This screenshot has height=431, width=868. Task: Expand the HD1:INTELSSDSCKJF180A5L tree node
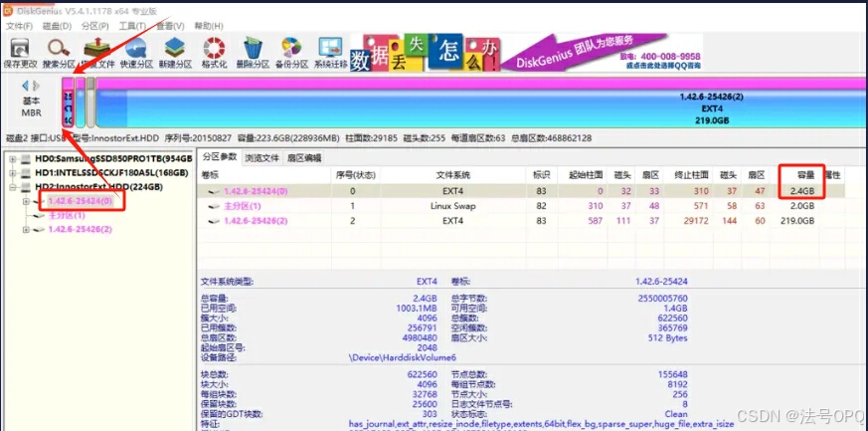click(x=13, y=173)
